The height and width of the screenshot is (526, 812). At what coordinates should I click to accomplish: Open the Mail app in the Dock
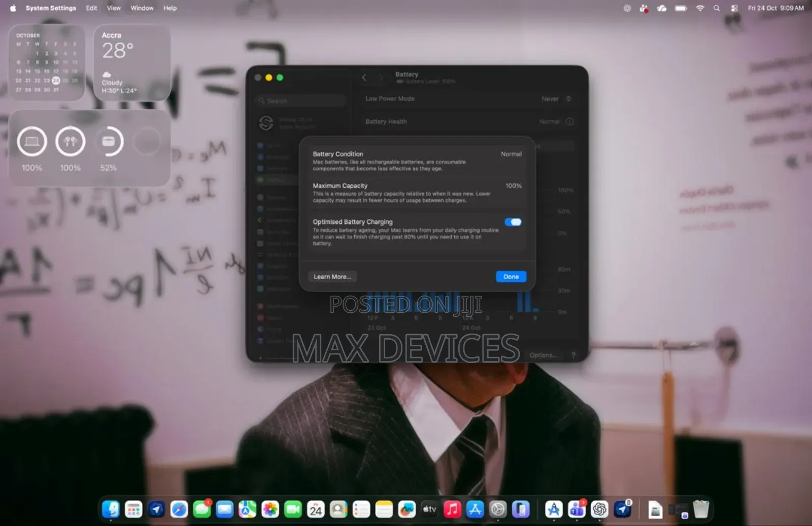pos(225,509)
